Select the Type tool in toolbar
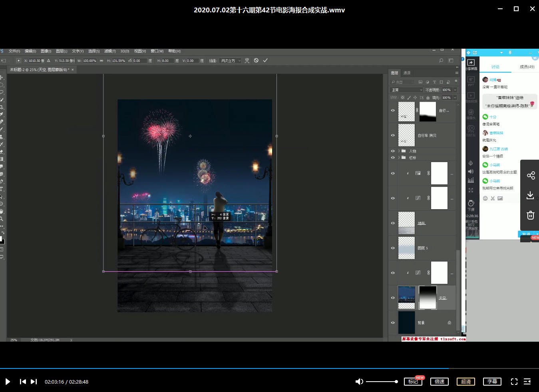 click(2, 189)
